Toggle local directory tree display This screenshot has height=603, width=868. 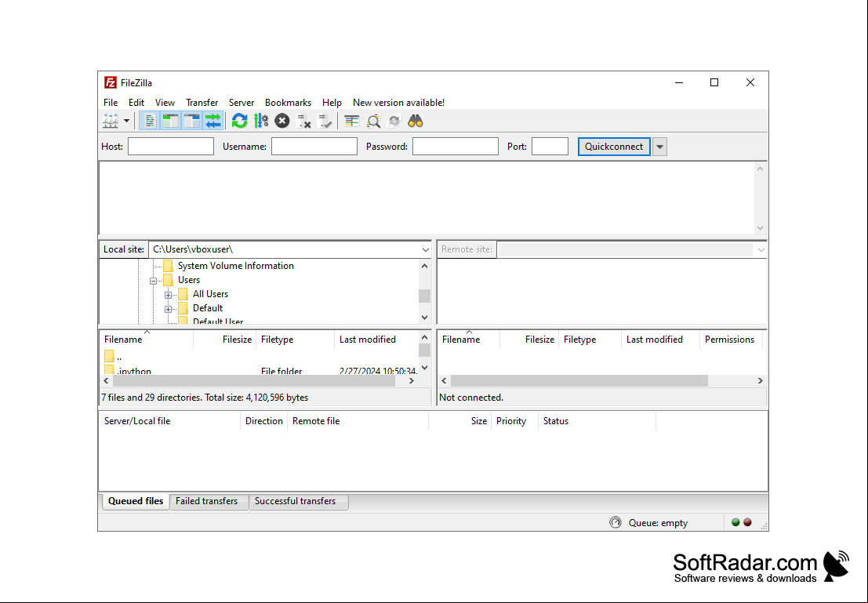click(x=170, y=121)
